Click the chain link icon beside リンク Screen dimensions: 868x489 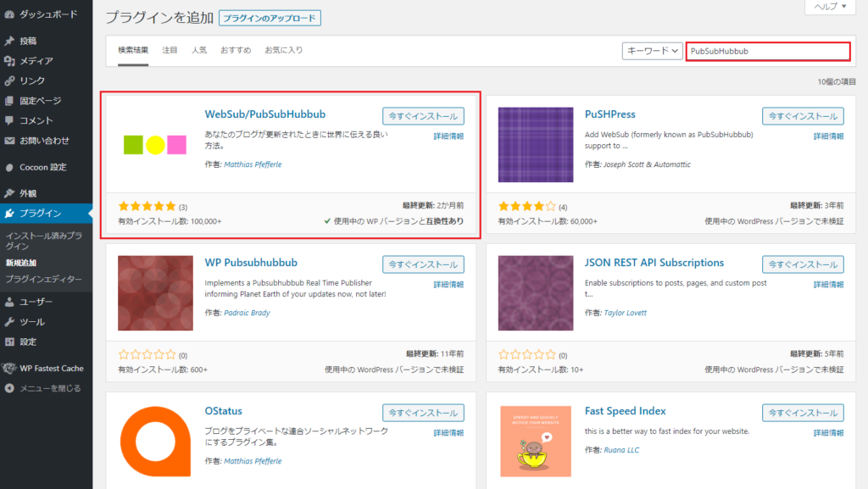(x=9, y=81)
